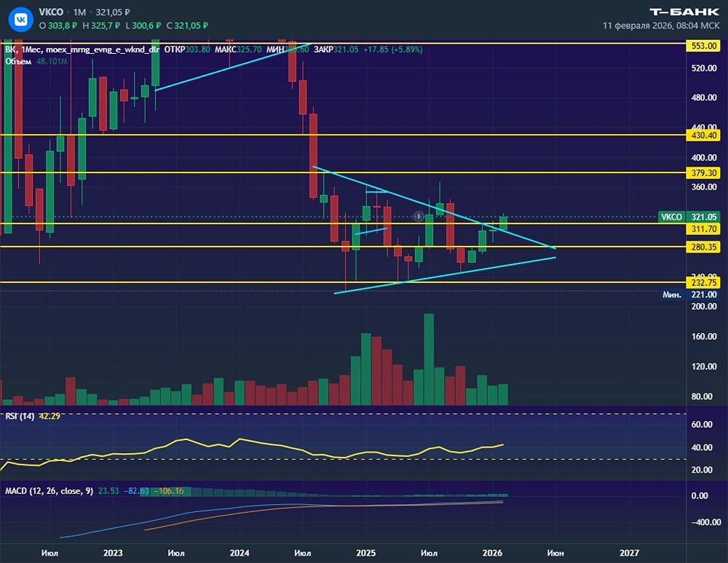Click 480.00 on the price axis

tap(704, 98)
